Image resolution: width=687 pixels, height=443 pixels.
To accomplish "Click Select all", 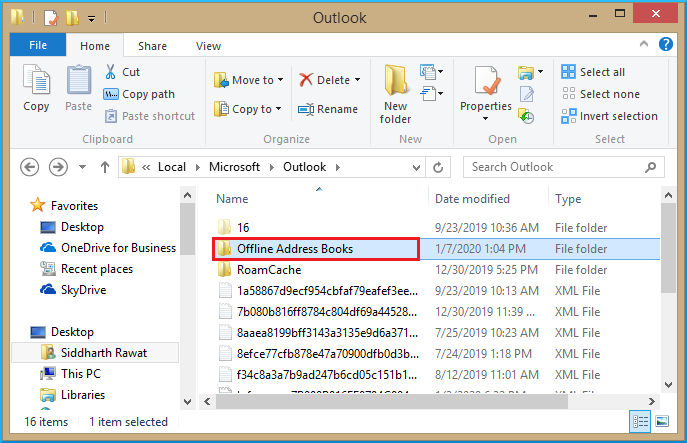I will [593, 72].
